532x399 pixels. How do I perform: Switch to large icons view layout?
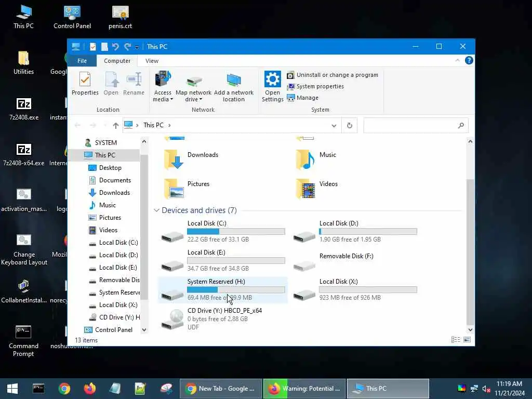tap(467, 340)
